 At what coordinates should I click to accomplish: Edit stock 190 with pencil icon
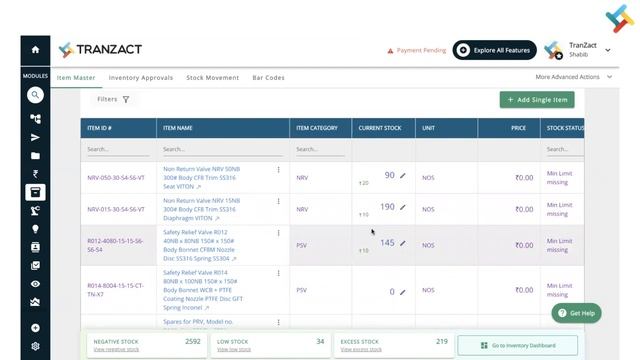click(x=403, y=207)
